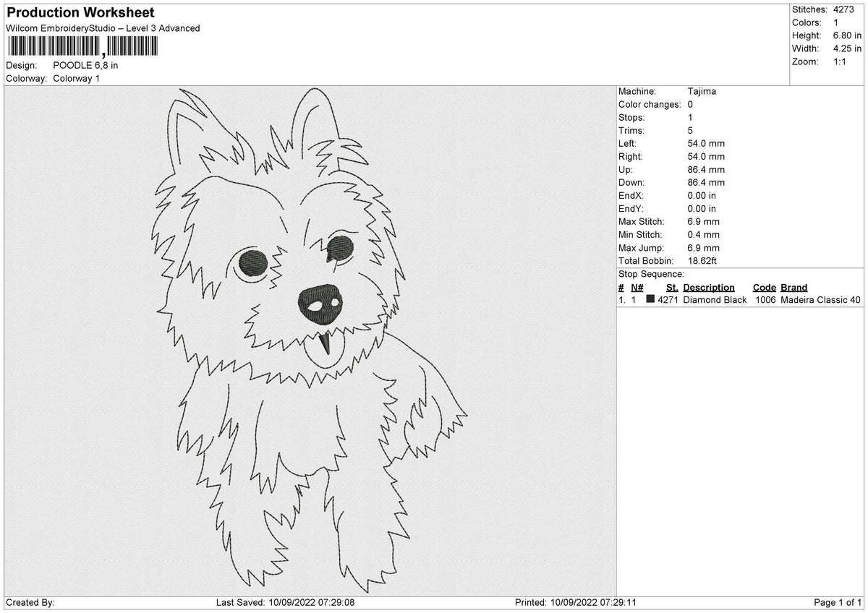Click the 'Color changes:' row
This screenshot has width=868, height=613.
[x=655, y=105]
